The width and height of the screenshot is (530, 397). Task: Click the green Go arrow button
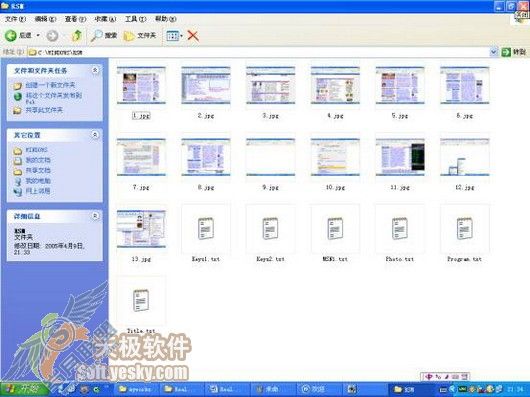pos(506,52)
